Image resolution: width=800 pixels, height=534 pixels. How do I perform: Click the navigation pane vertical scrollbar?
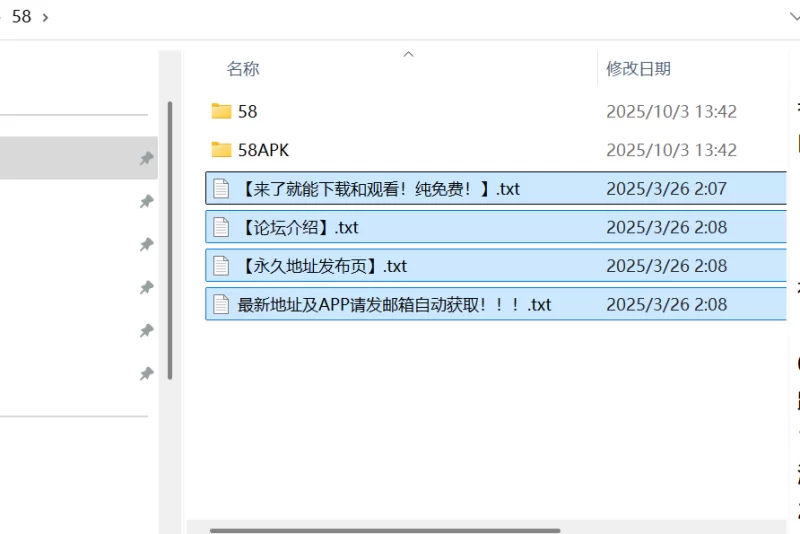170,240
